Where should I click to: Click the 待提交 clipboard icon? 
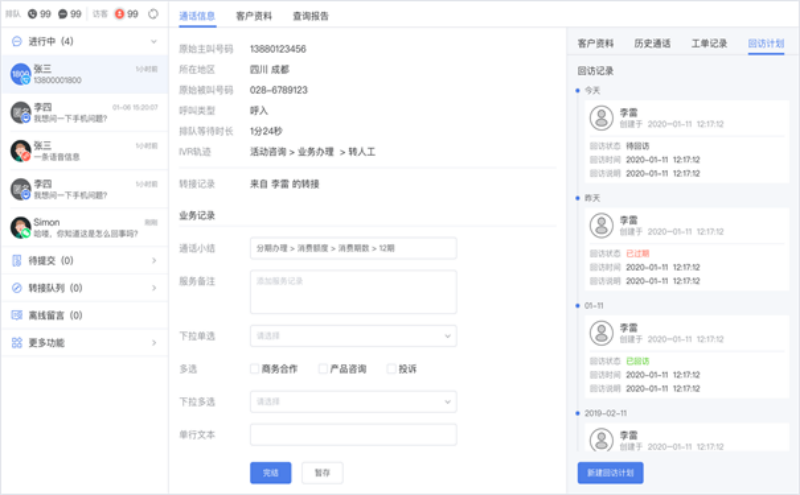pyautogui.click(x=17, y=261)
